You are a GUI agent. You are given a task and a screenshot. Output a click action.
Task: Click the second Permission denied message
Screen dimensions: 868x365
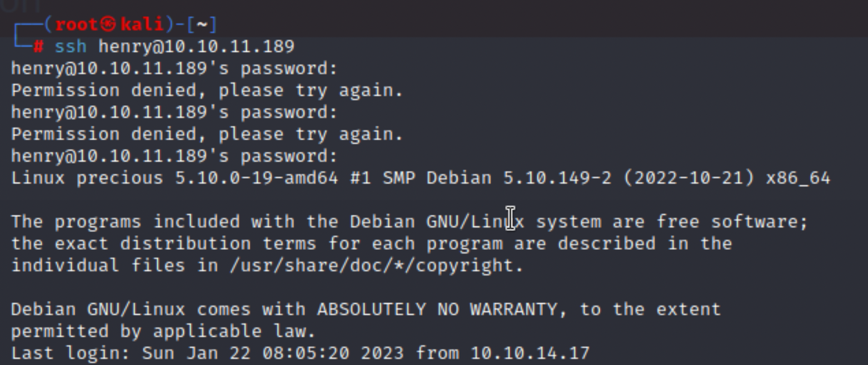pos(207,134)
